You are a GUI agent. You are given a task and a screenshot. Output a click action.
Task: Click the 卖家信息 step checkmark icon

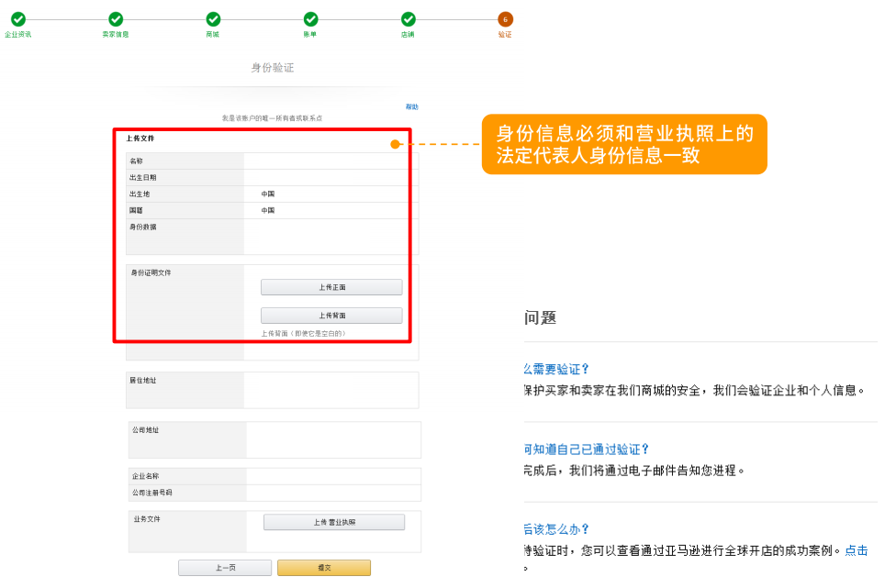click(116, 19)
